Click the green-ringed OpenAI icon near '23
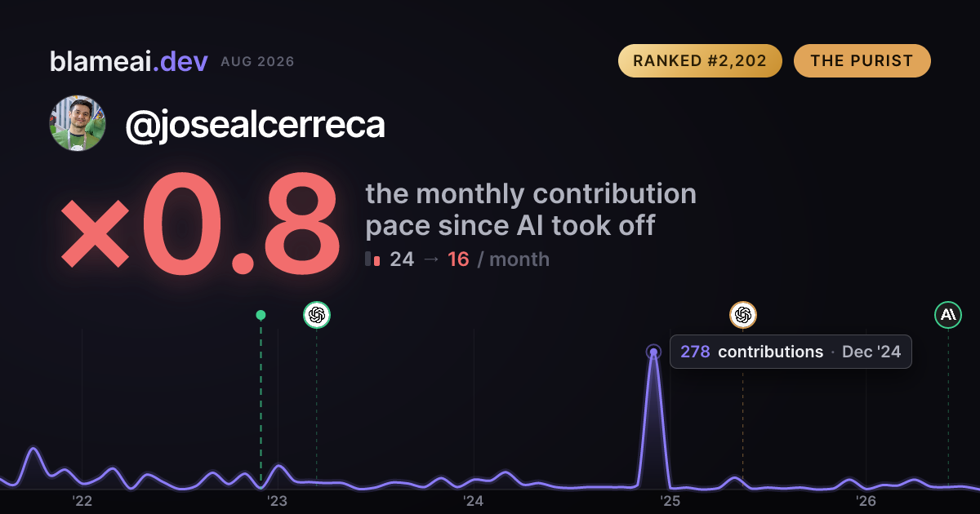This screenshot has height=514, width=980. 317,315
